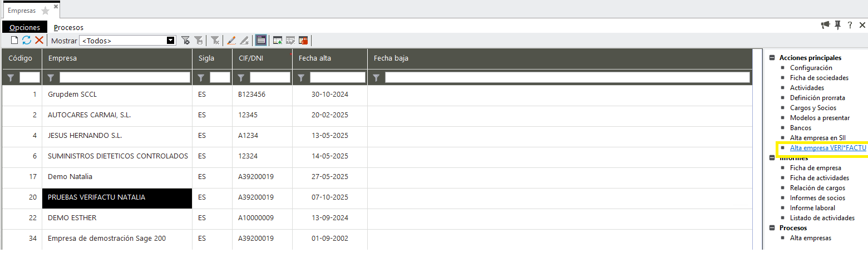868x253 pixels.
Task: Collapse the Procesos section in side panel
Action: click(772, 228)
